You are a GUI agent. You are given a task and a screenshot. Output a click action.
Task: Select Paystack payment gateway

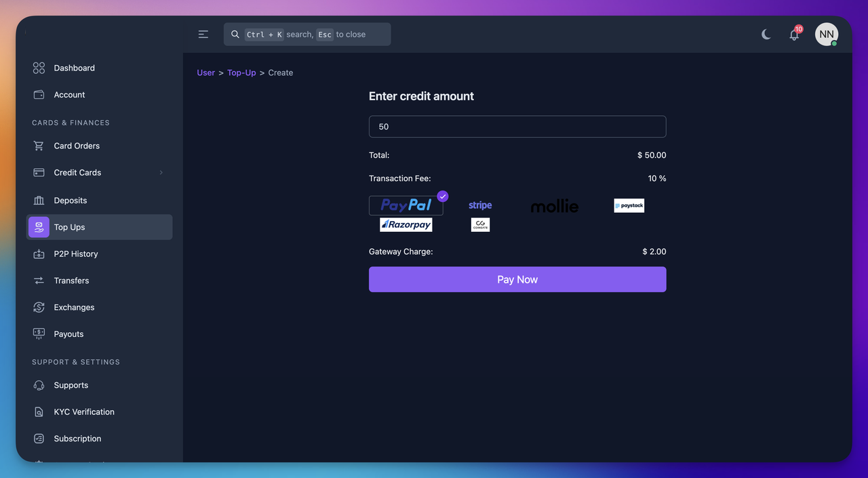coord(629,205)
